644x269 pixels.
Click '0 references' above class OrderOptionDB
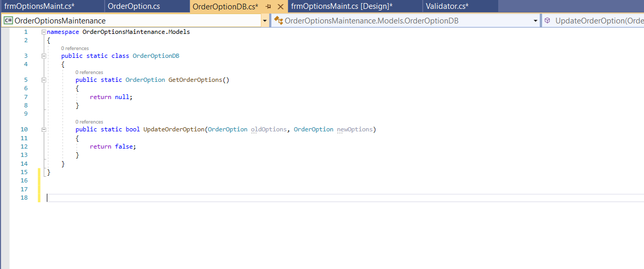pos(75,48)
